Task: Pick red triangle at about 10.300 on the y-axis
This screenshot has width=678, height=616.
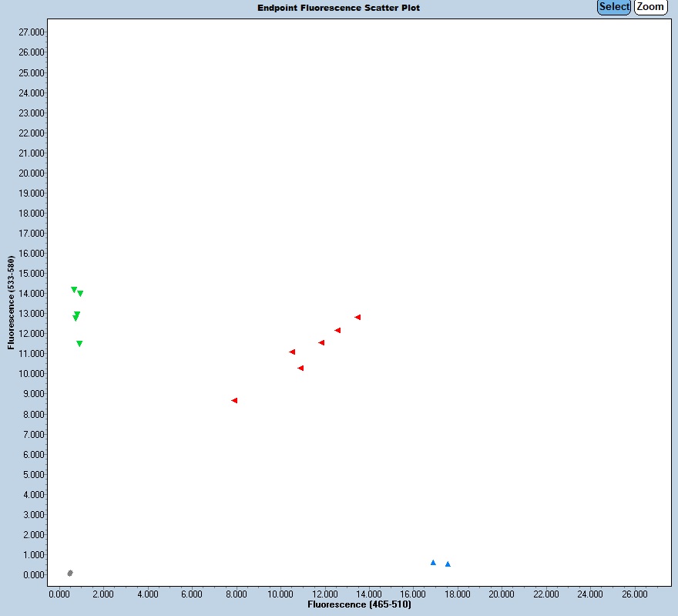Action: [x=300, y=369]
